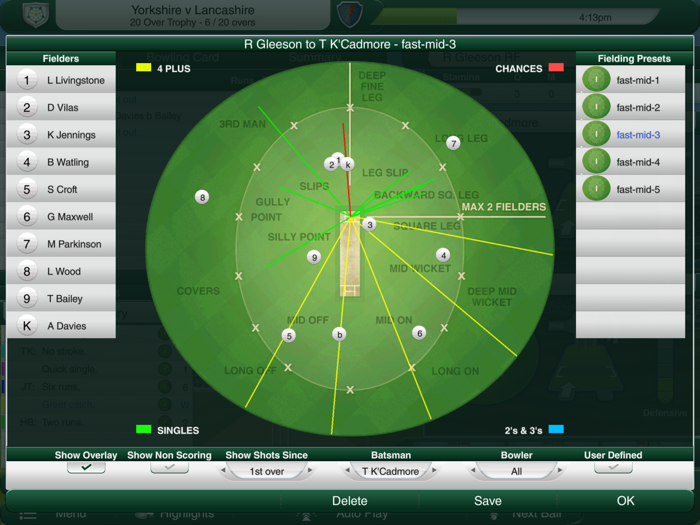The width and height of the screenshot is (700, 525).
Task: Select wicketkeeper marker k on field
Action: tap(348, 164)
